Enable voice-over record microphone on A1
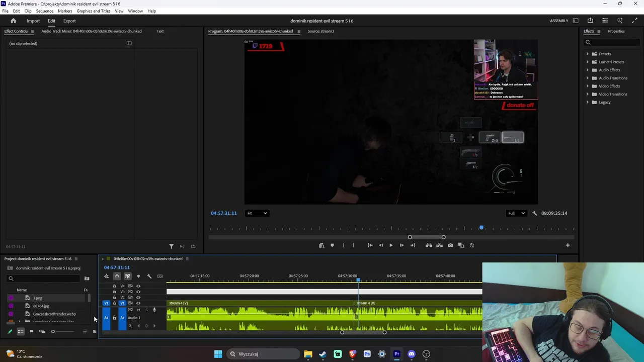The height and width of the screenshot is (362, 644). click(x=154, y=310)
